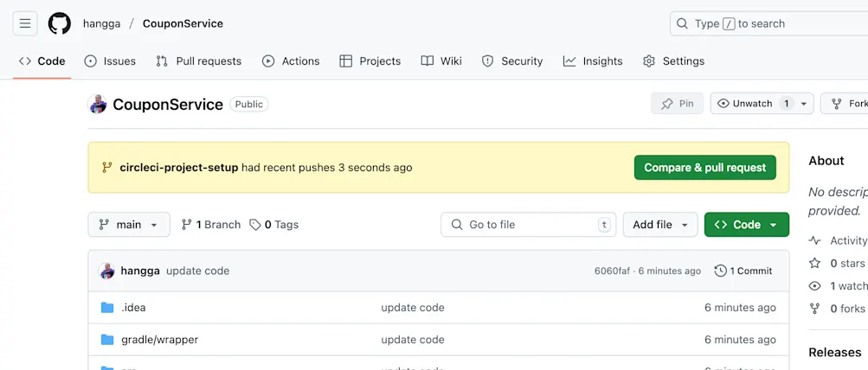Expand the Unwatch dropdown arrow
Screen dimensions: 868x370
(804, 104)
